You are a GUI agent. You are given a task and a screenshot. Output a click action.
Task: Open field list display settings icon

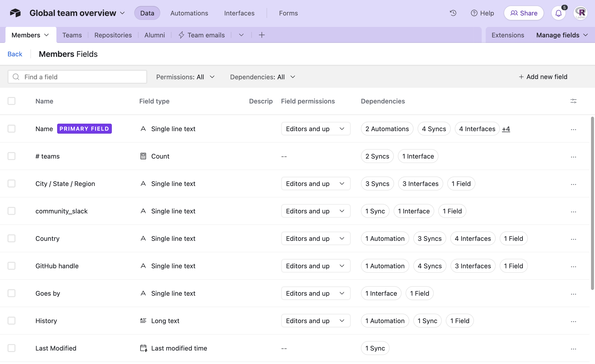click(573, 101)
